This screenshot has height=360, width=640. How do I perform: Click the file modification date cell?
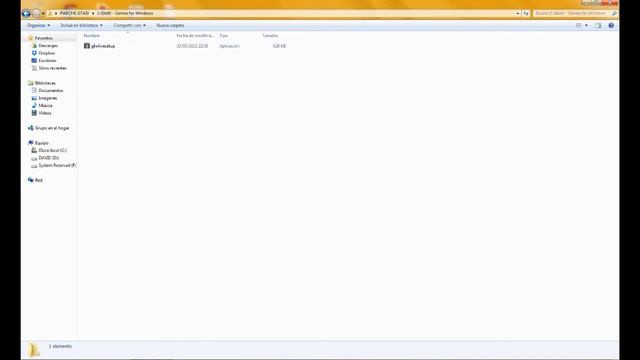point(192,46)
